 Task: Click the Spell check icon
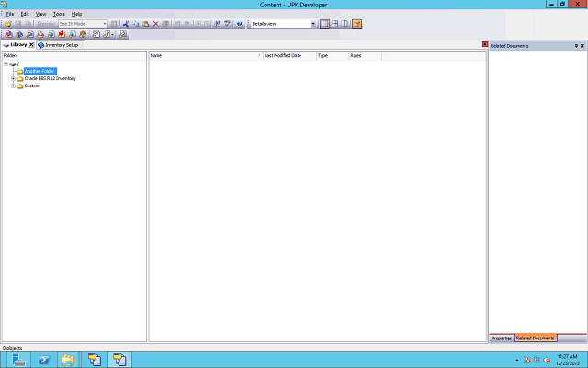pos(227,24)
